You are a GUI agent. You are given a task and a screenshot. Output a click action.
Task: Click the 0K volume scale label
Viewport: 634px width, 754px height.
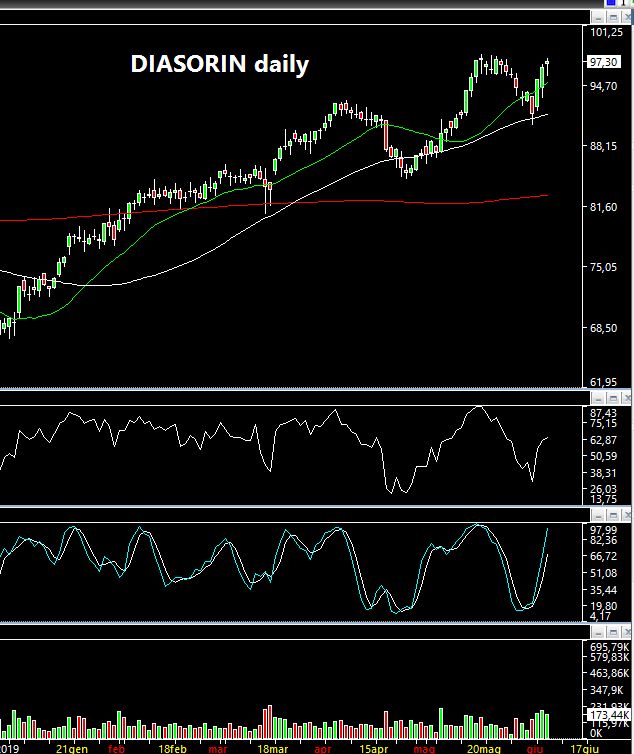click(596, 733)
